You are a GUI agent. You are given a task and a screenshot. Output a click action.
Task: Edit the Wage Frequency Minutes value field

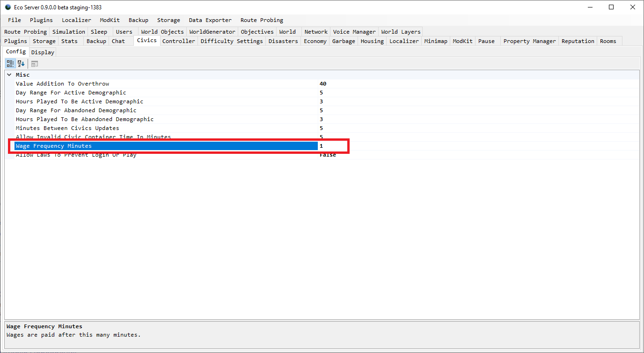478,146
